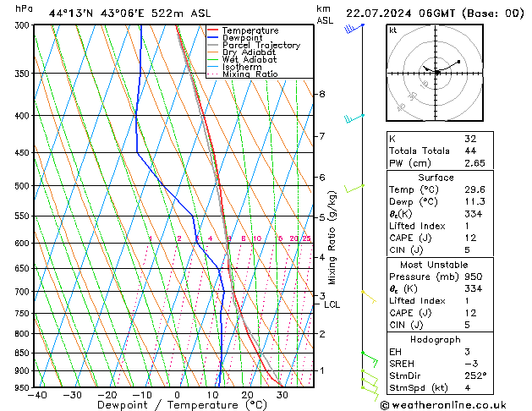Click the Hodograph section header in table

pos(436,339)
